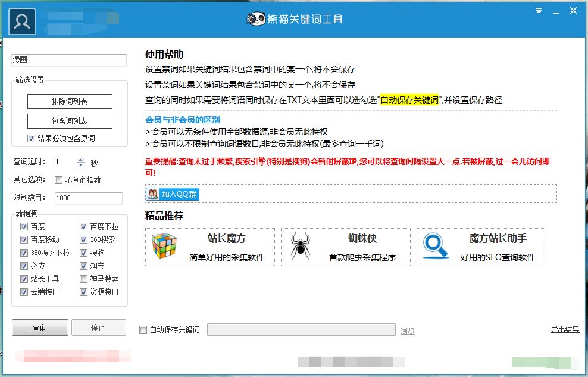Toggle the 云端接口 checkbox

coord(24,292)
